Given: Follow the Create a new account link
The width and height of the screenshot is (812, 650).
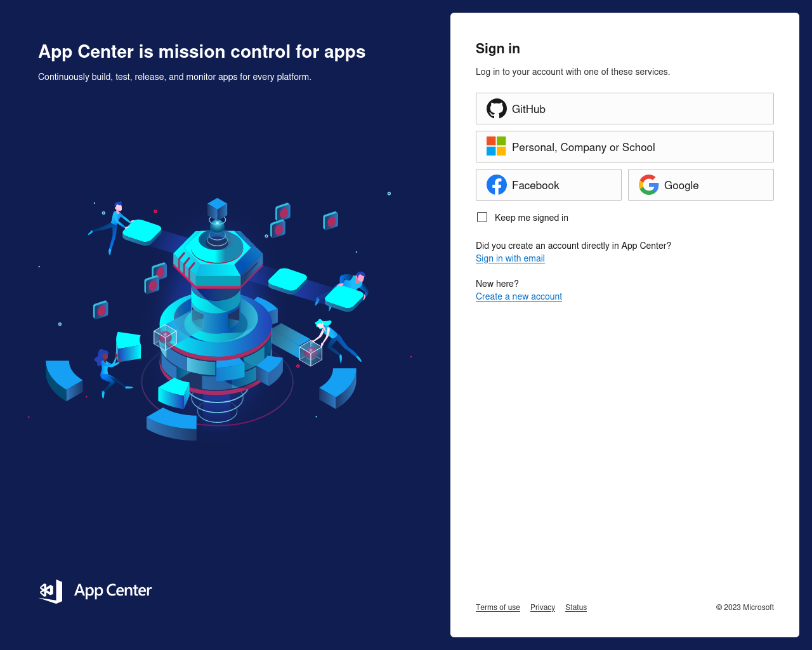Looking at the screenshot, I should click(519, 296).
